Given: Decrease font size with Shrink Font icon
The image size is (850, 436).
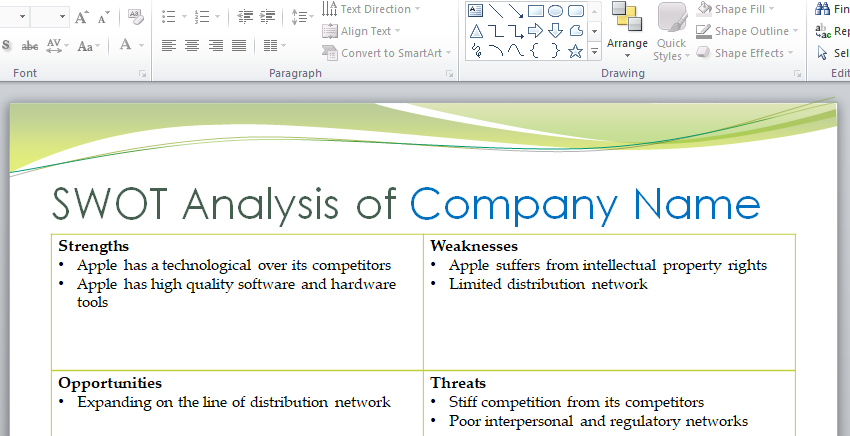Looking at the screenshot, I should pos(104,17).
